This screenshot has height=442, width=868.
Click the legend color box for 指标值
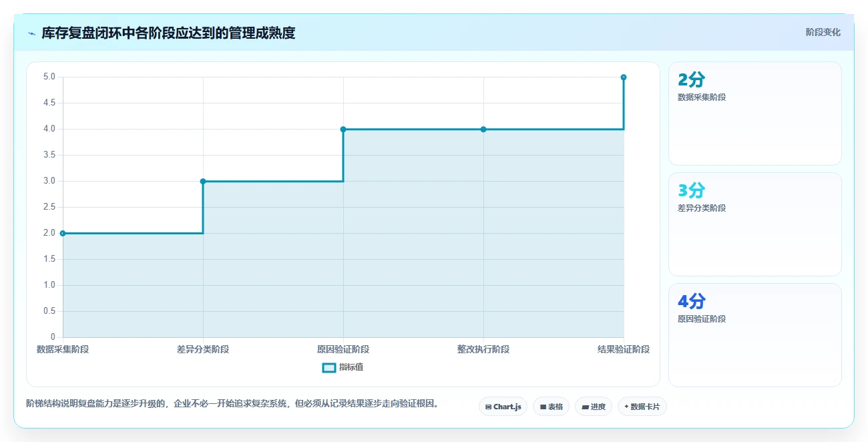[329, 367]
